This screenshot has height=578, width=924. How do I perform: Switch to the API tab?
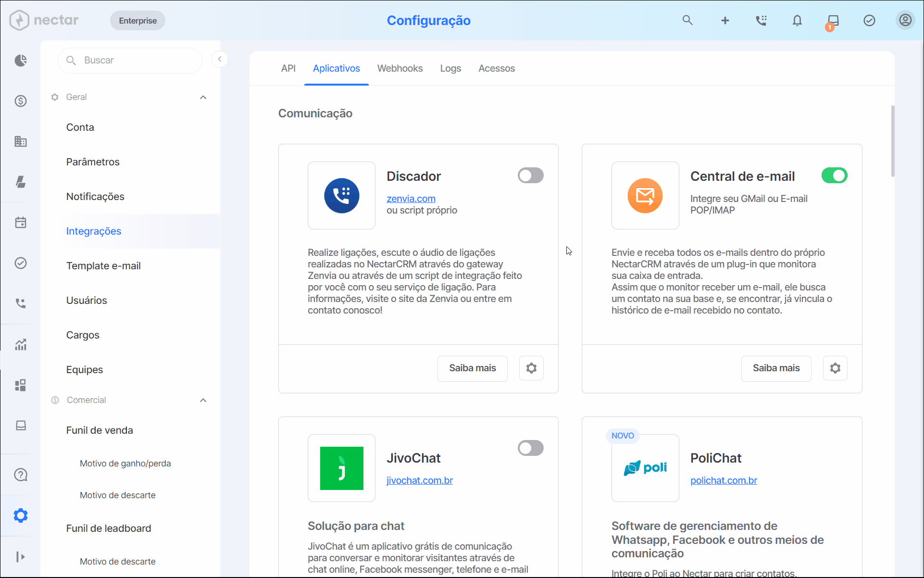288,68
